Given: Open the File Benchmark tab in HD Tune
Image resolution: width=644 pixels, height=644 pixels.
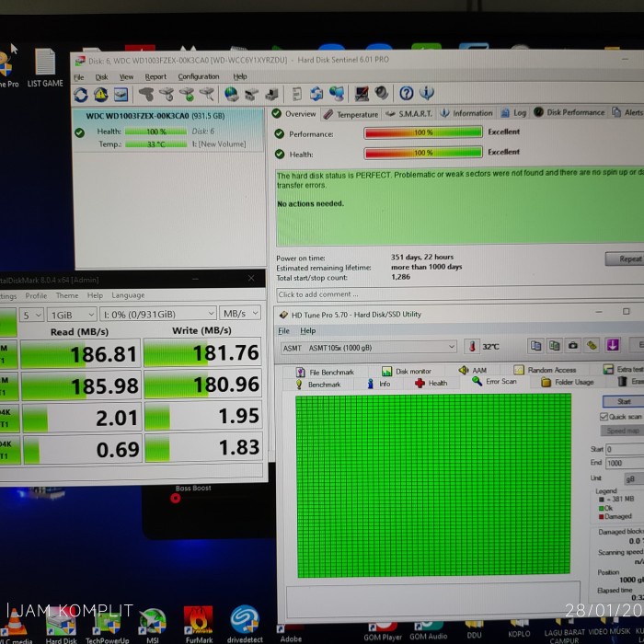Looking at the screenshot, I should tap(325, 373).
